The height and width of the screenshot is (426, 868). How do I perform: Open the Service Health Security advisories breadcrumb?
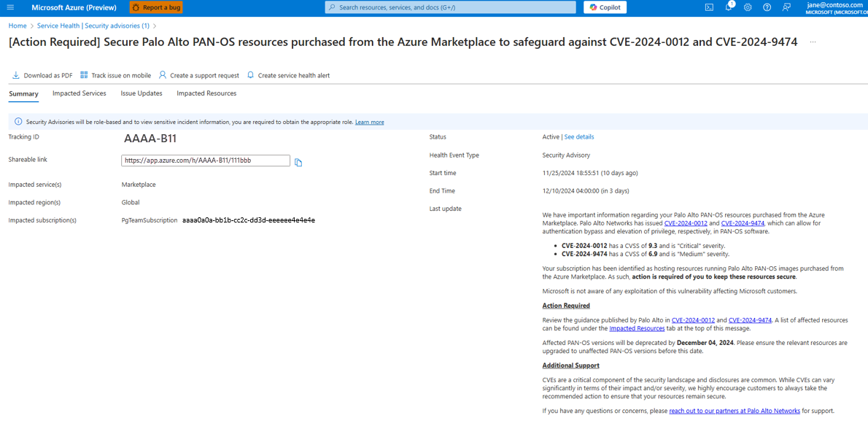tap(93, 26)
